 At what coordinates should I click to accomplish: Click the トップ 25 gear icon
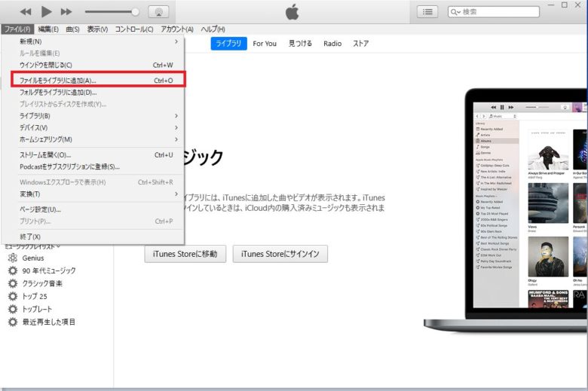click(13, 296)
